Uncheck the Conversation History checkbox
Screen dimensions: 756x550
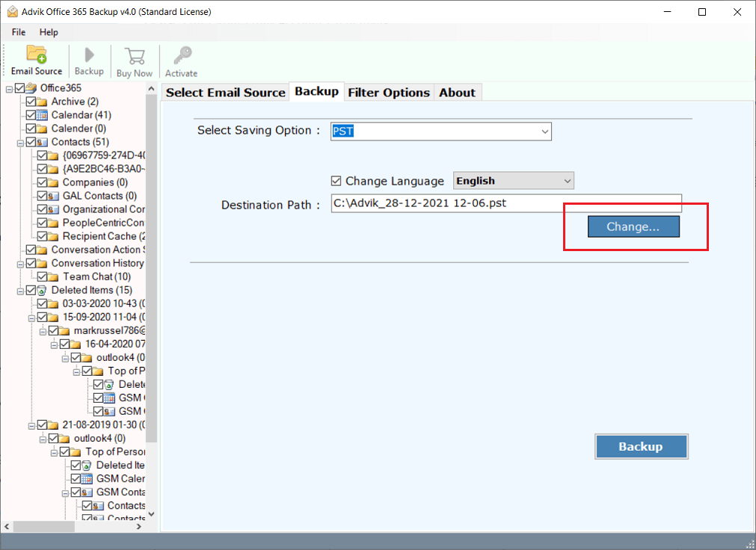pyautogui.click(x=31, y=263)
